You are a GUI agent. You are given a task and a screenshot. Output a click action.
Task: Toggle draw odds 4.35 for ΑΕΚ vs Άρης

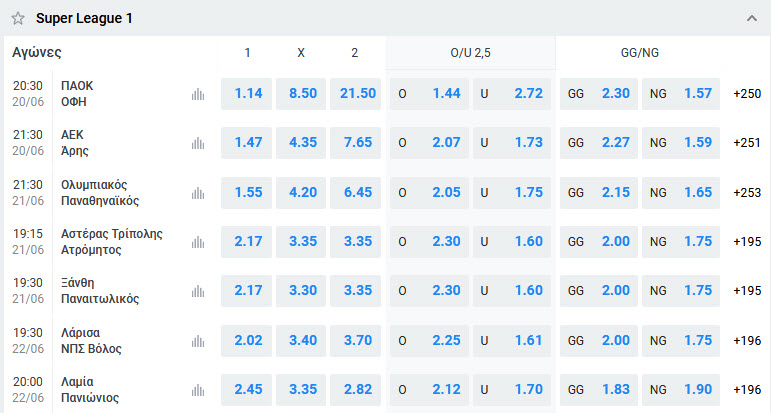click(x=301, y=143)
